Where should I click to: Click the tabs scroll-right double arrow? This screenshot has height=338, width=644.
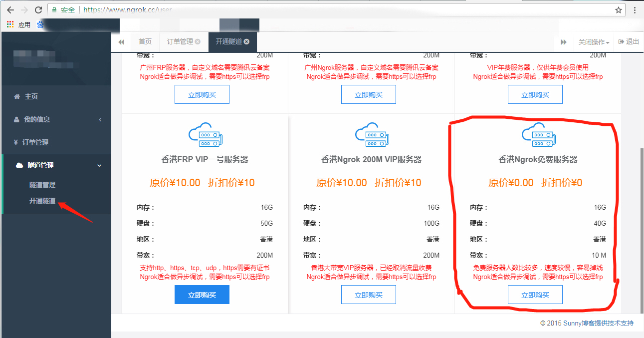click(564, 42)
